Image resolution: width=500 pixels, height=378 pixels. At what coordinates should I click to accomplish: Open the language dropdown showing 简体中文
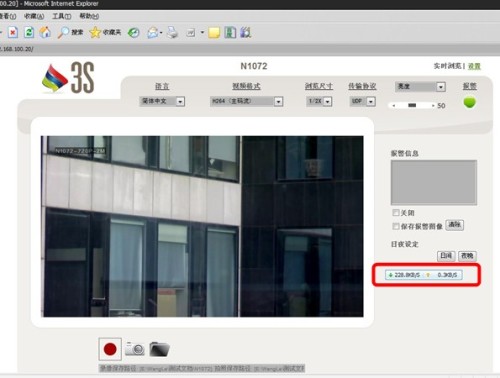click(162, 101)
